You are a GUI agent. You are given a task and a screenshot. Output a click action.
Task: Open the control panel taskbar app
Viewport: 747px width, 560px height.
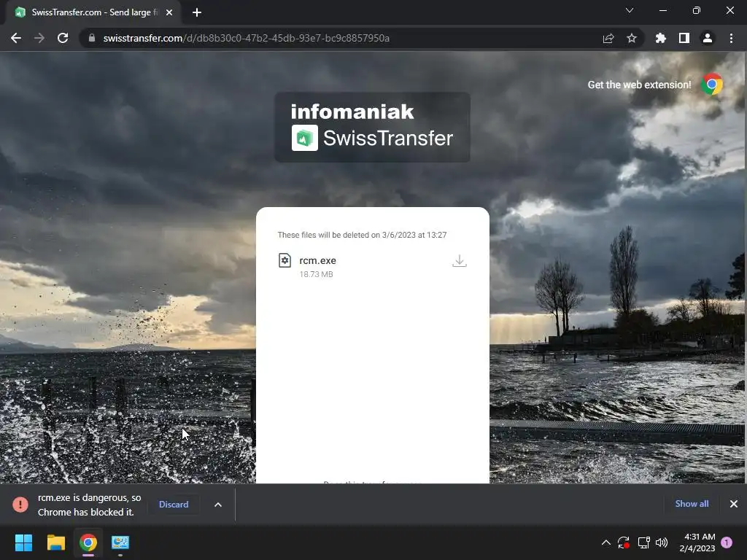click(x=120, y=542)
